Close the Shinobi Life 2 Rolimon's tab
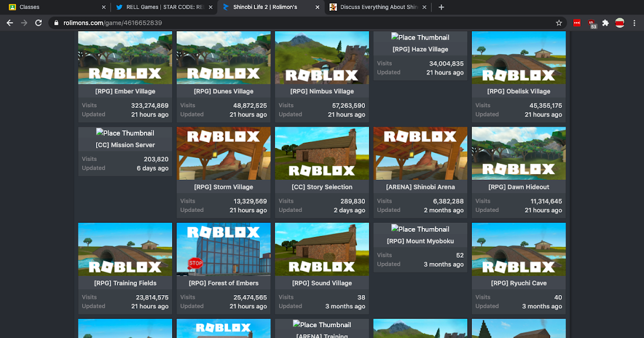 (317, 7)
